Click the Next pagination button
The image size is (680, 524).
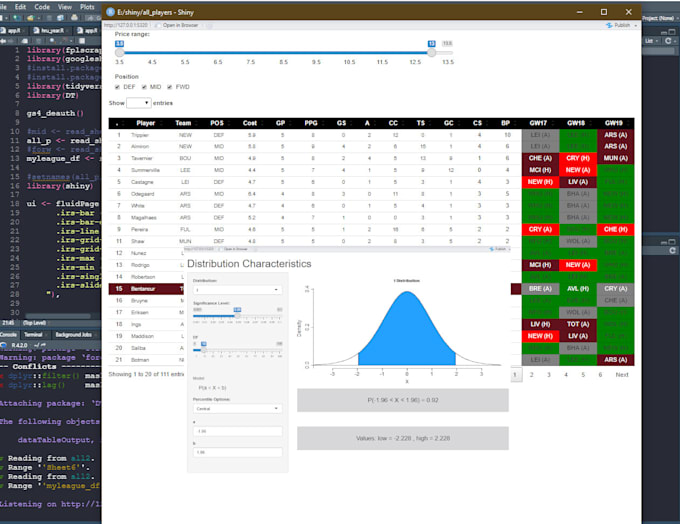click(x=621, y=375)
